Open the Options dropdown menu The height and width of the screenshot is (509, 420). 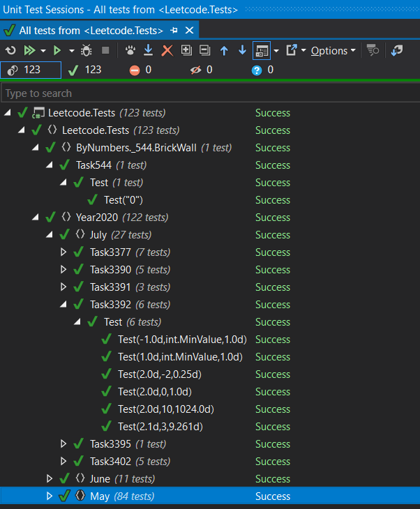coord(333,50)
